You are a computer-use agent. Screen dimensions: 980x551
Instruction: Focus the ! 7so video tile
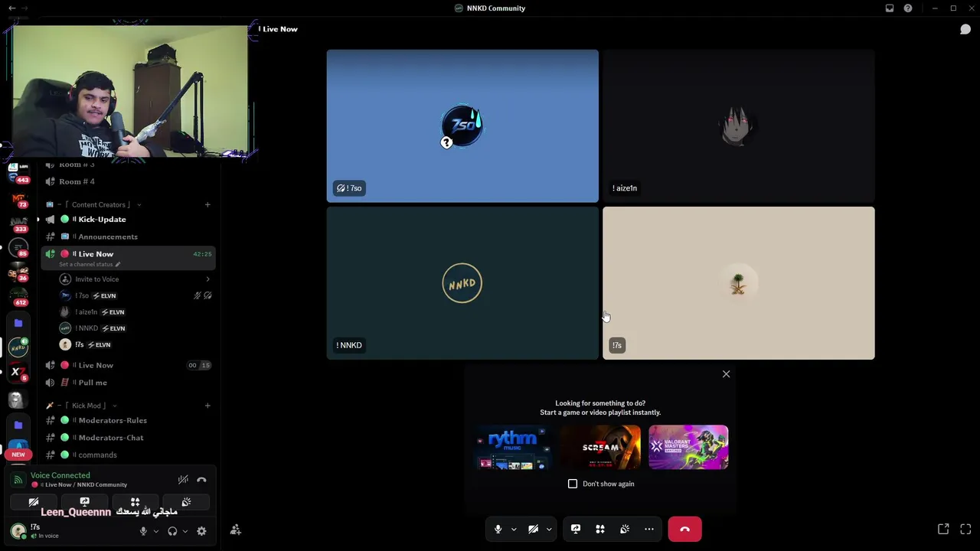point(462,126)
